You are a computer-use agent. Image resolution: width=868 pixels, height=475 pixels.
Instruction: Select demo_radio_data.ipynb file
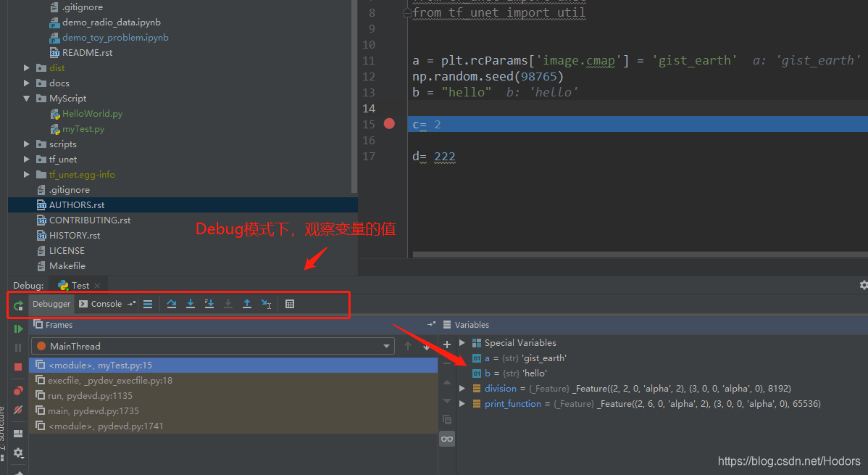pos(112,22)
